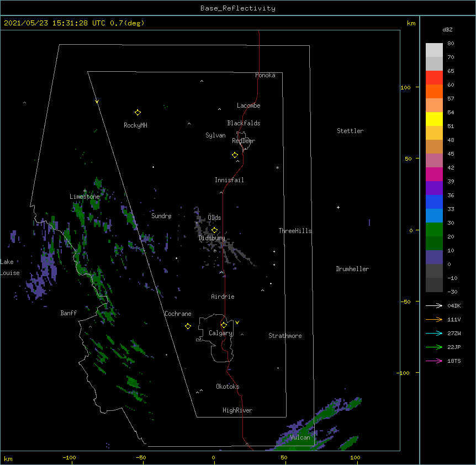Click the Base_Reflectivity title

click(x=238, y=8)
